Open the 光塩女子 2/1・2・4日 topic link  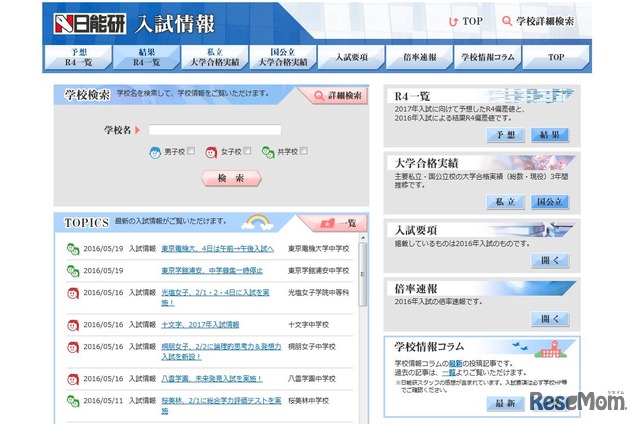click(215, 297)
